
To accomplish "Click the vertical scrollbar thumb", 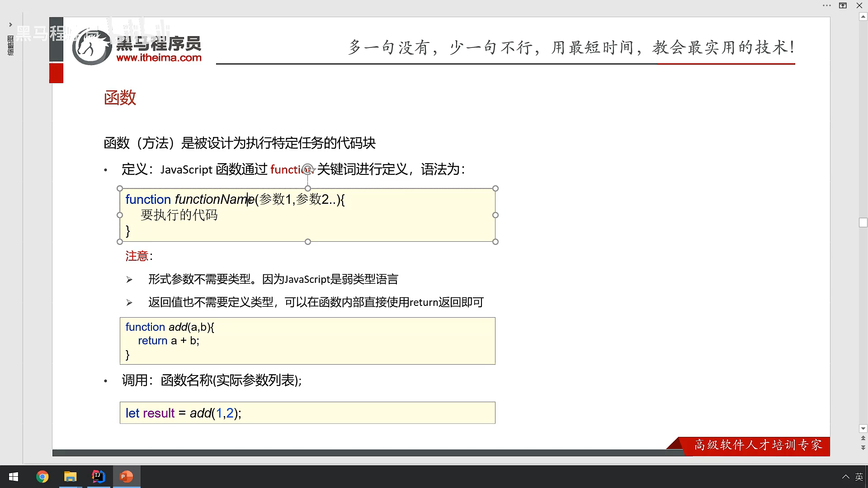I will pyautogui.click(x=863, y=222).
